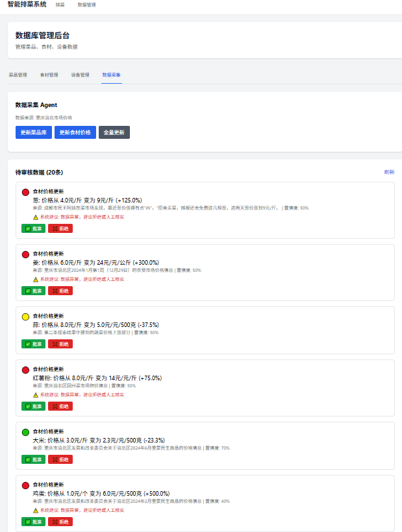
Task: Click the 更新食材价格 button
Action: point(75,132)
